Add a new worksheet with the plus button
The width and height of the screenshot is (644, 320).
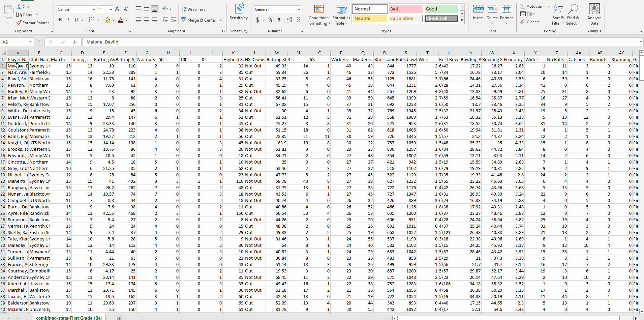tap(120, 318)
